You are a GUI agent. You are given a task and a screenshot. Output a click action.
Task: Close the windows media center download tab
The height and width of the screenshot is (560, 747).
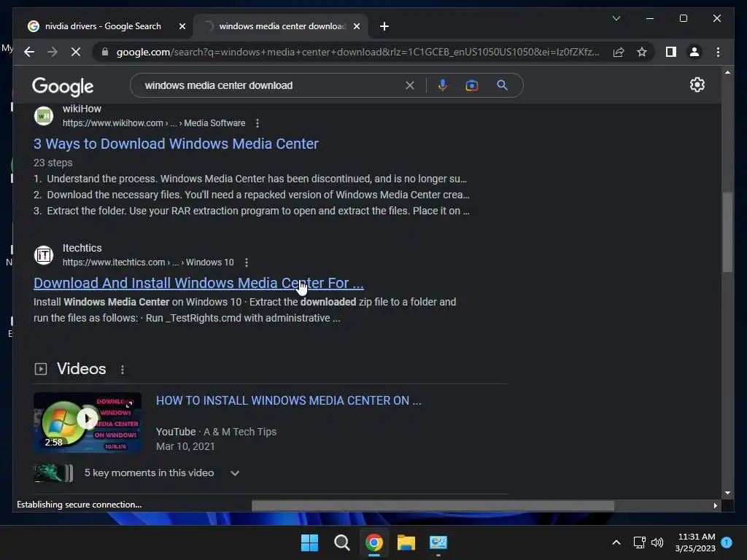[x=356, y=26]
